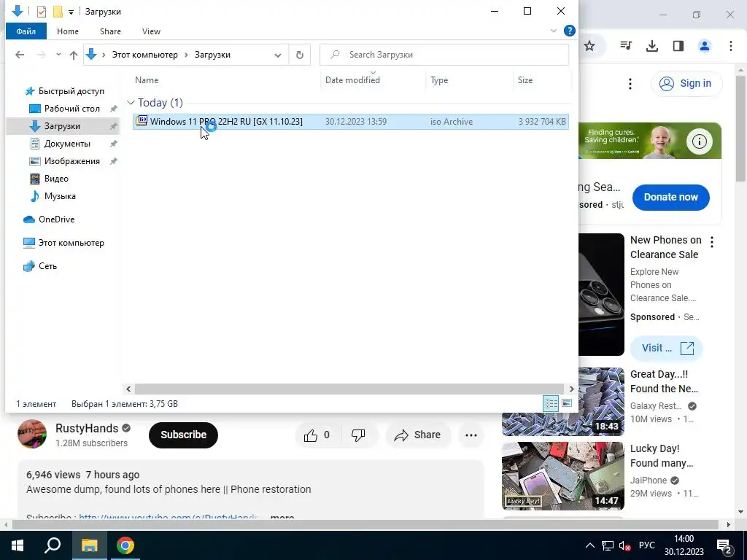Screen dimensions: 747x560
Task: Click Explorer horizontal scrollbar right arrow
Action: click(572, 389)
